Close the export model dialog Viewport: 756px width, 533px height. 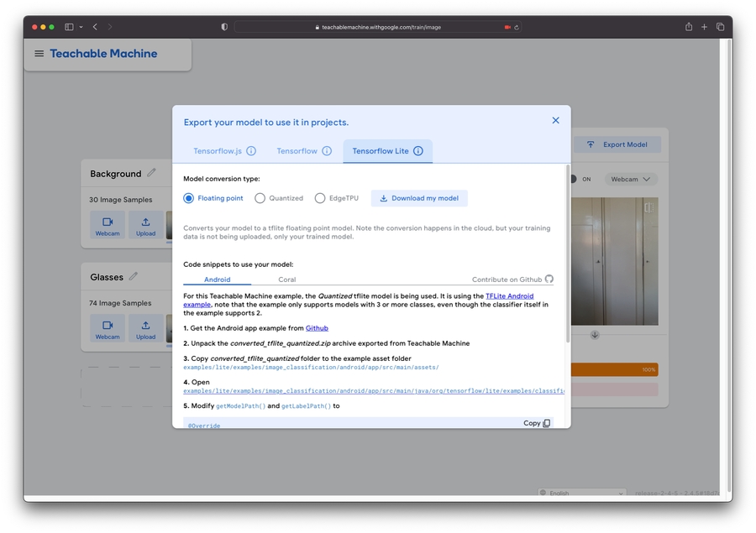click(x=555, y=121)
